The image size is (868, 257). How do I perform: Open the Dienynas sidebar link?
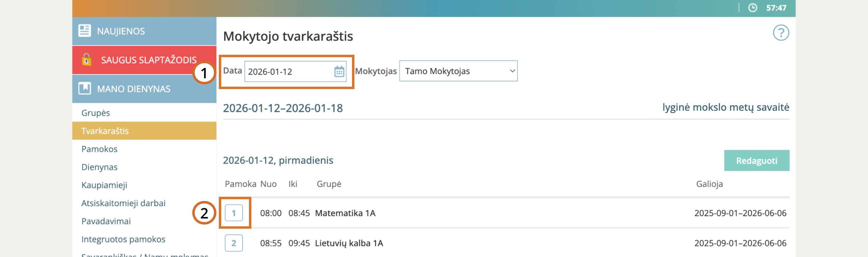[99, 167]
